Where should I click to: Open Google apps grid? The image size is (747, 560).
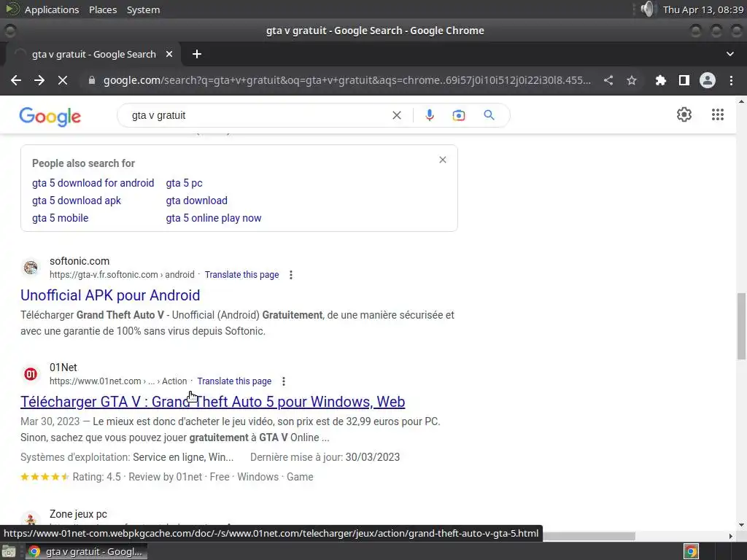(718, 114)
